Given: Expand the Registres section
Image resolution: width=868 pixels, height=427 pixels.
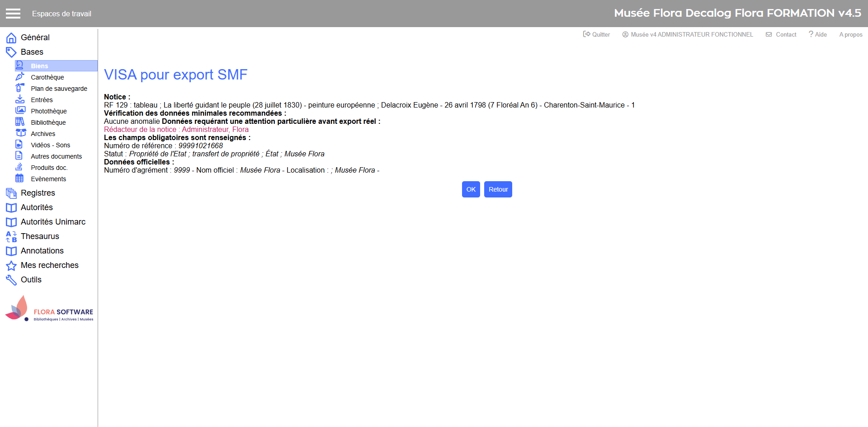Looking at the screenshot, I should click(x=38, y=193).
